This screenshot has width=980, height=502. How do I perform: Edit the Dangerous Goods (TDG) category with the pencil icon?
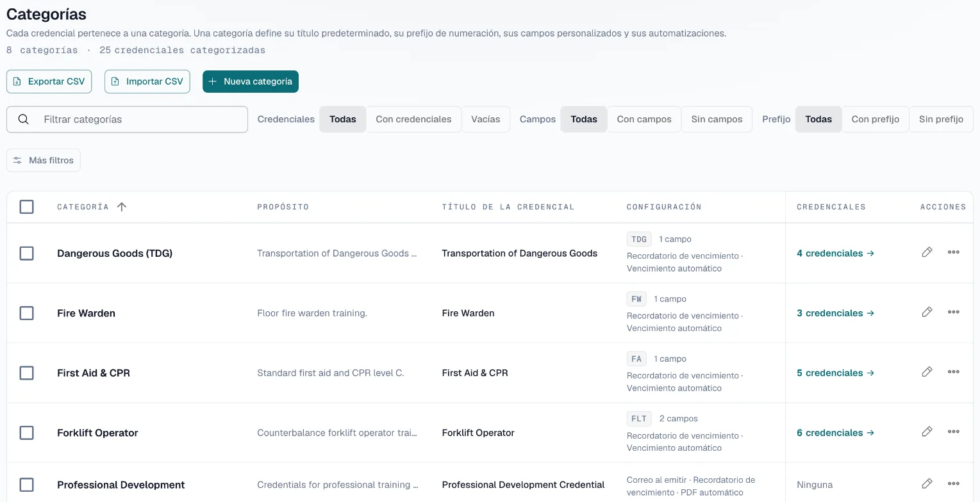[x=927, y=252]
